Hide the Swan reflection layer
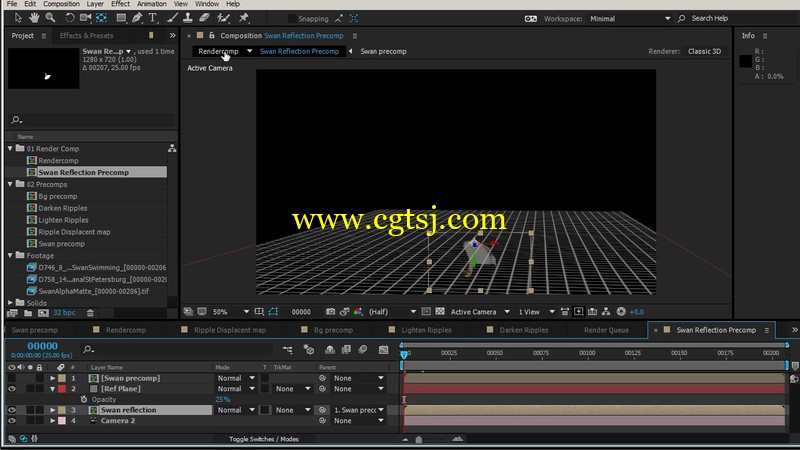This screenshot has width=800, height=450. pos(11,410)
